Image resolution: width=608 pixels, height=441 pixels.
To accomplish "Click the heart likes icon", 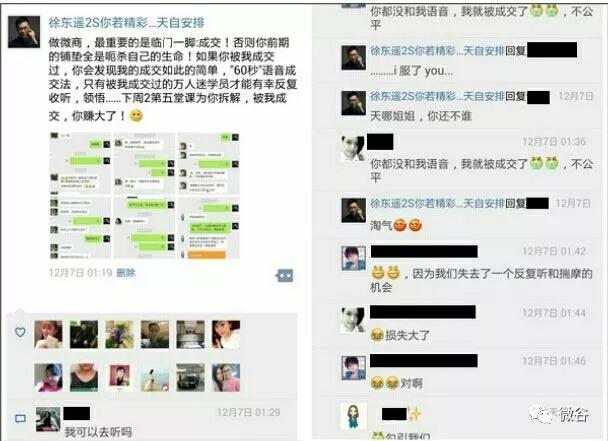I will 20,332.
